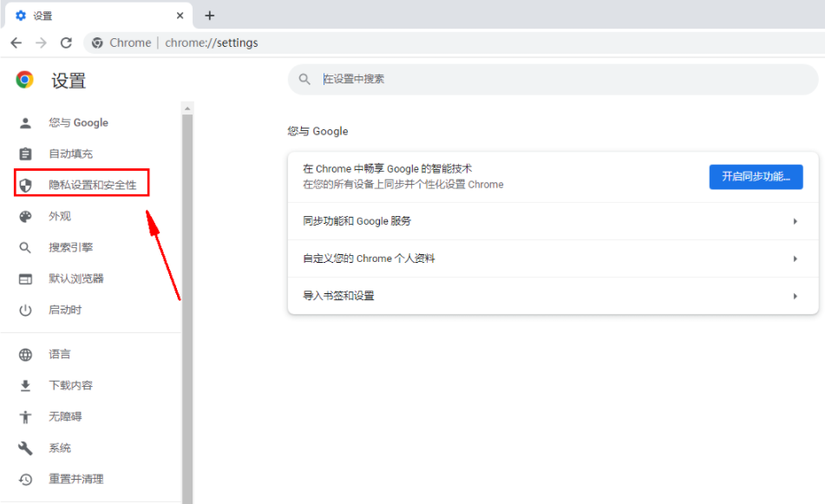This screenshot has height=504, width=825.
Task: Click the sidebar scrollbar up arrow
Action: click(x=187, y=108)
